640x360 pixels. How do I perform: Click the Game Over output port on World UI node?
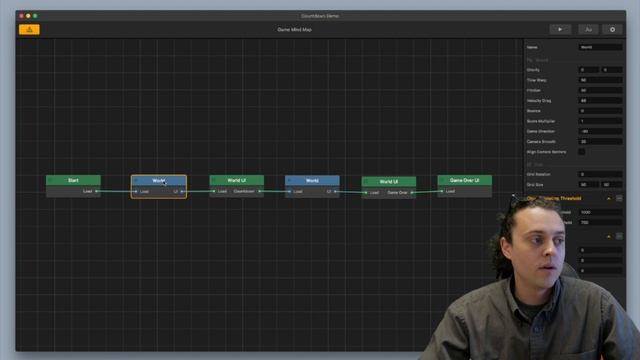412,192
